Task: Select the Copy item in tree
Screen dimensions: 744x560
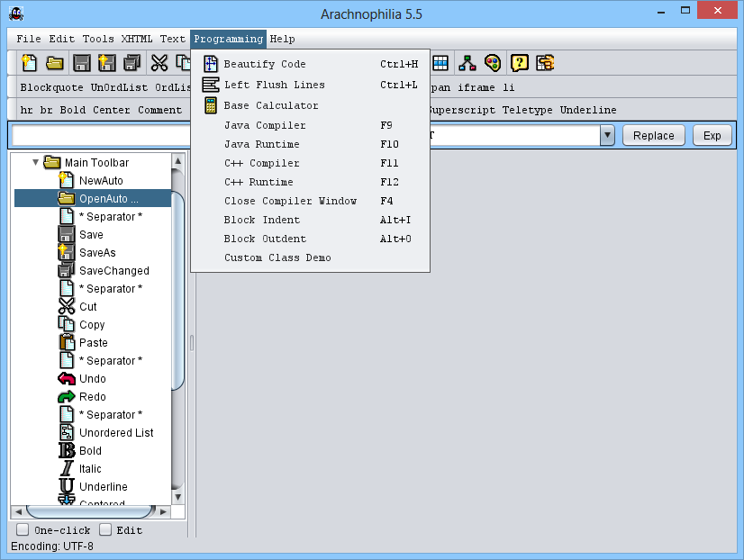Action: click(x=92, y=325)
